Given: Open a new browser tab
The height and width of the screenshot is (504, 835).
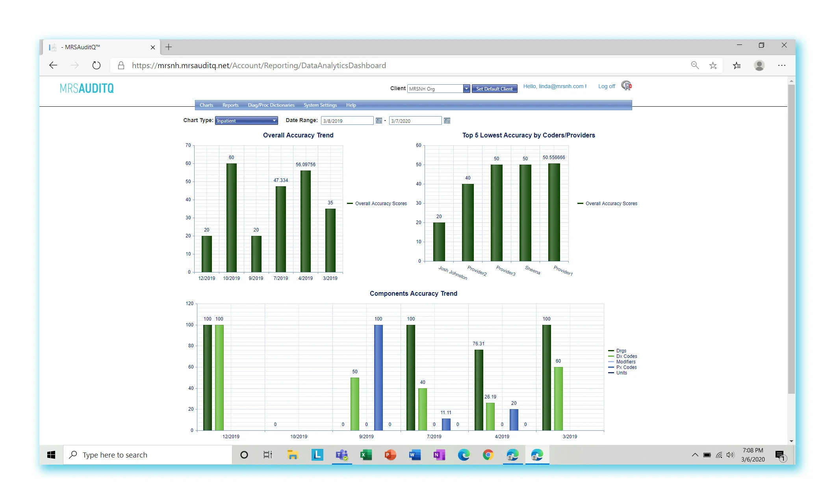Looking at the screenshot, I should tap(169, 47).
